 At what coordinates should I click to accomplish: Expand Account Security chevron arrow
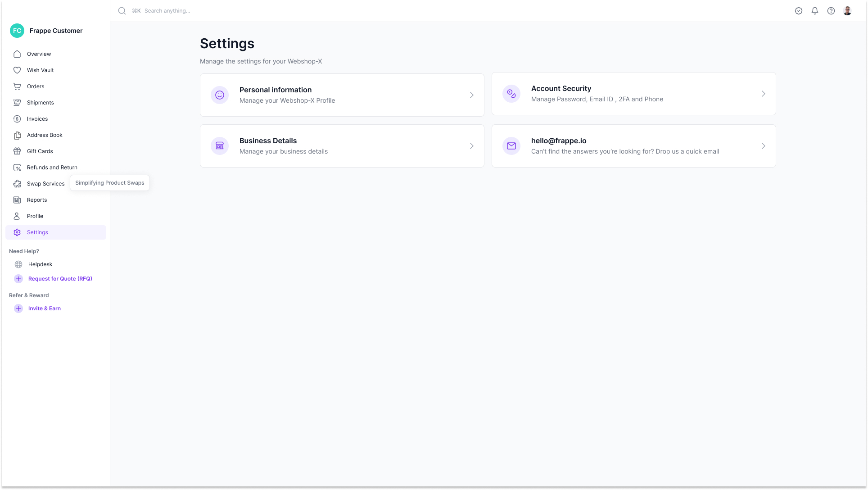click(x=764, y=94)
